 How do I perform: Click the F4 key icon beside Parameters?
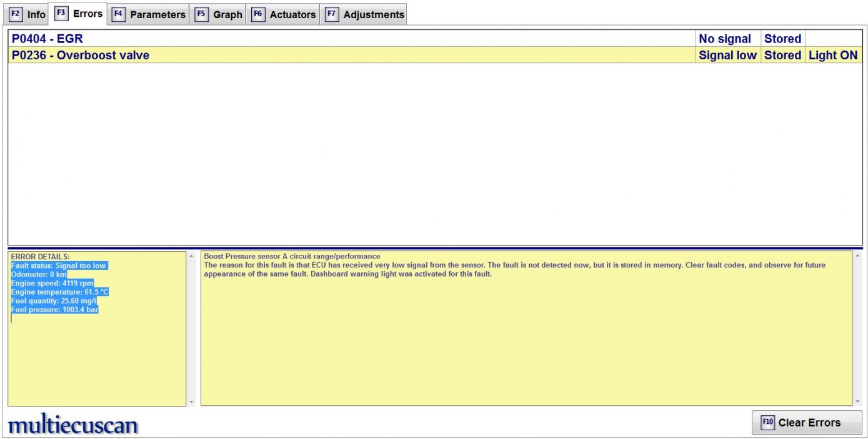point(119,14)
